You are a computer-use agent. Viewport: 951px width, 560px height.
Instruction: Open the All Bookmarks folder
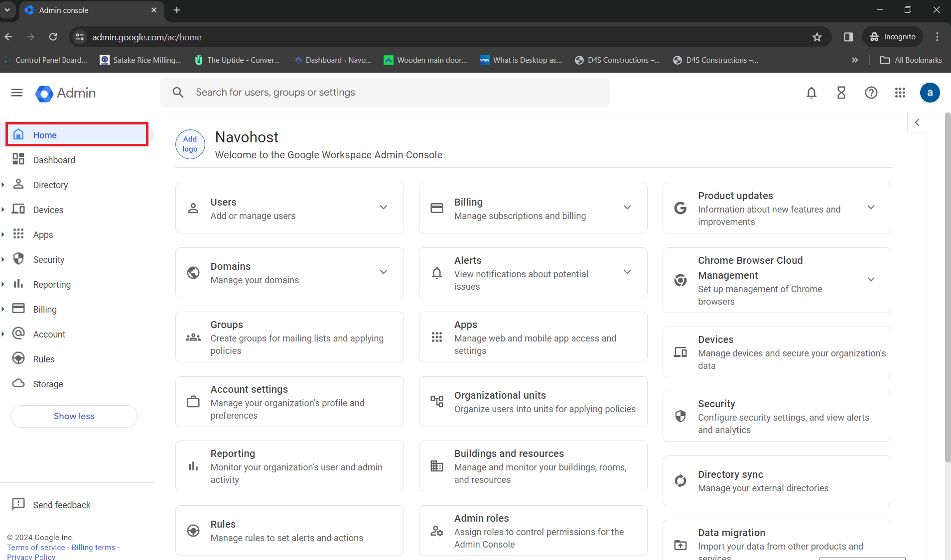(x=911, y=60)
